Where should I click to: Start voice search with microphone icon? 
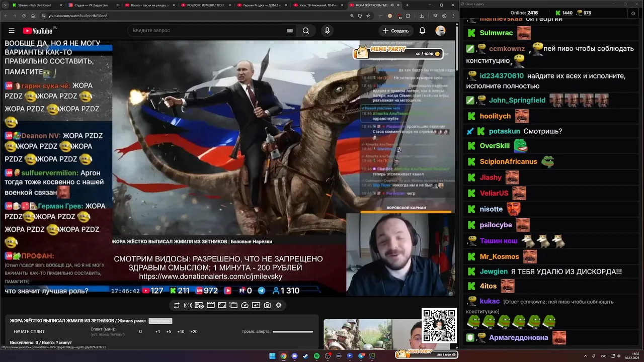328,31
